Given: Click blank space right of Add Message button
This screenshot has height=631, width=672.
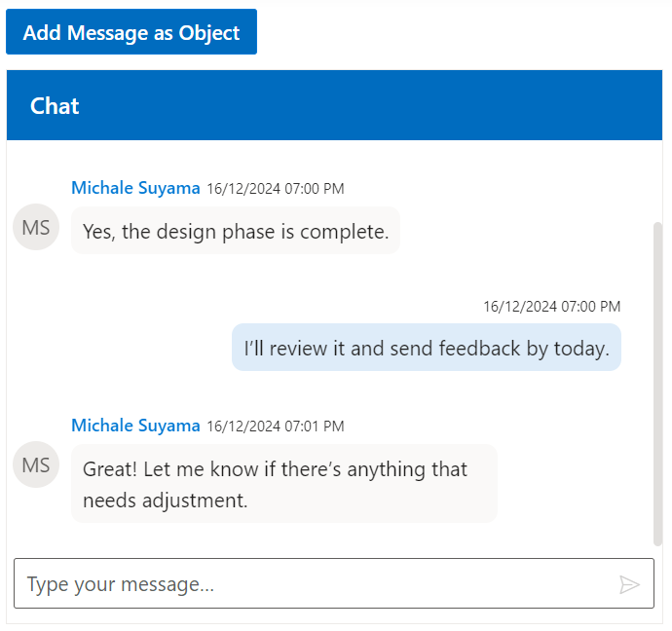Looking at the screenshot, I should (x=458, y=33).
